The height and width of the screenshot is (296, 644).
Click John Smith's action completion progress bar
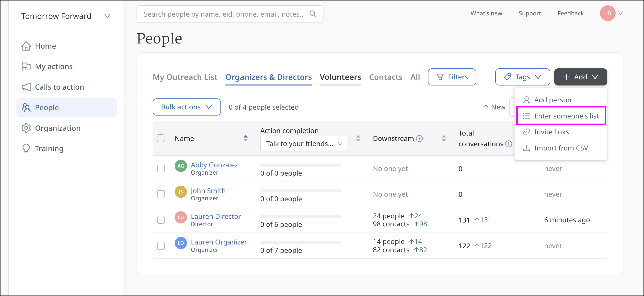point(300,191)
